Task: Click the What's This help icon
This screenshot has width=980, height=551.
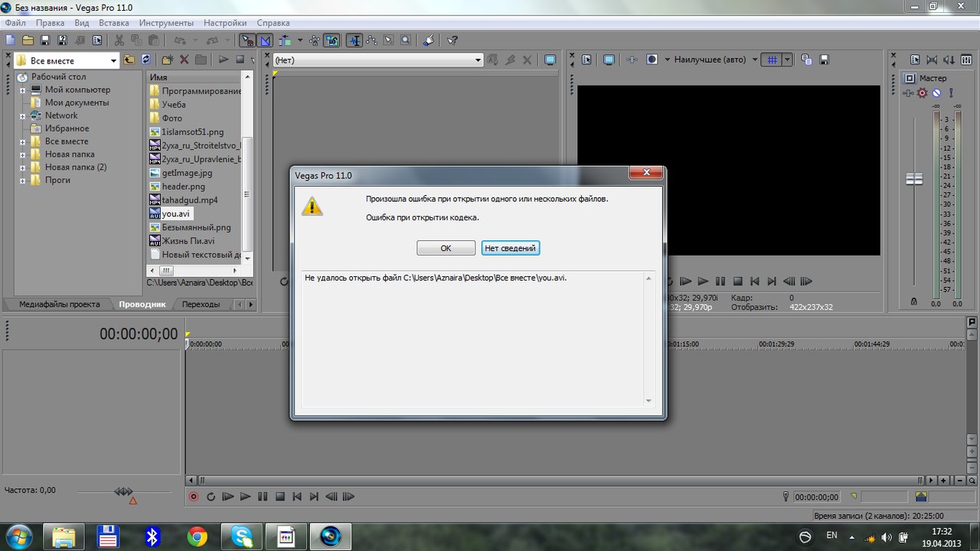Action: pos(452,41)
